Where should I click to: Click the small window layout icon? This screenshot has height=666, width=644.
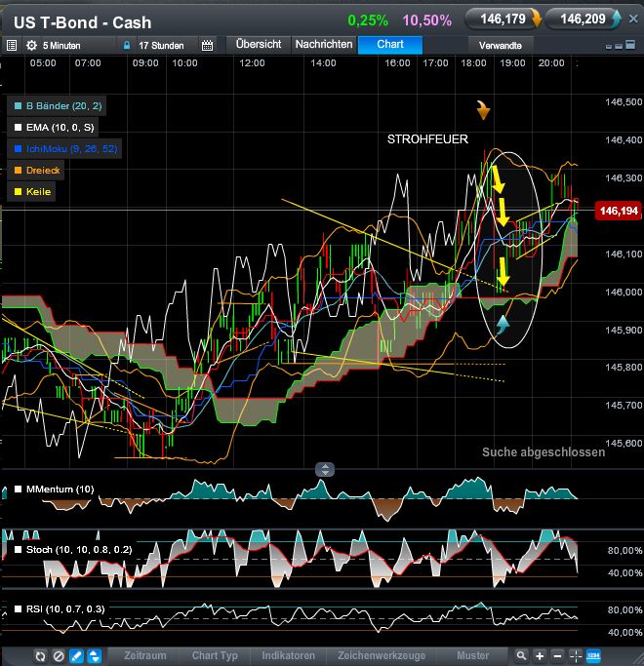(609, 46)
